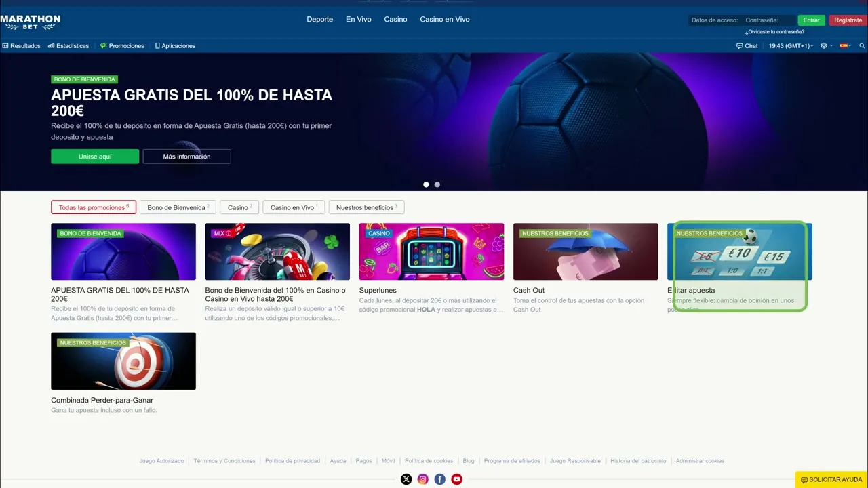868x488 pixels.
Task: Open the Programa de afiliados footer link
Action: click(x=512, y=461)
